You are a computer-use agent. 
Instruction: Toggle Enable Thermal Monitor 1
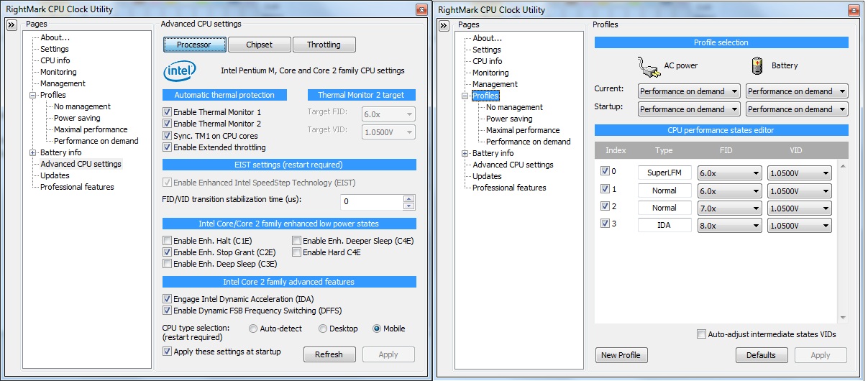coord(168,113)
